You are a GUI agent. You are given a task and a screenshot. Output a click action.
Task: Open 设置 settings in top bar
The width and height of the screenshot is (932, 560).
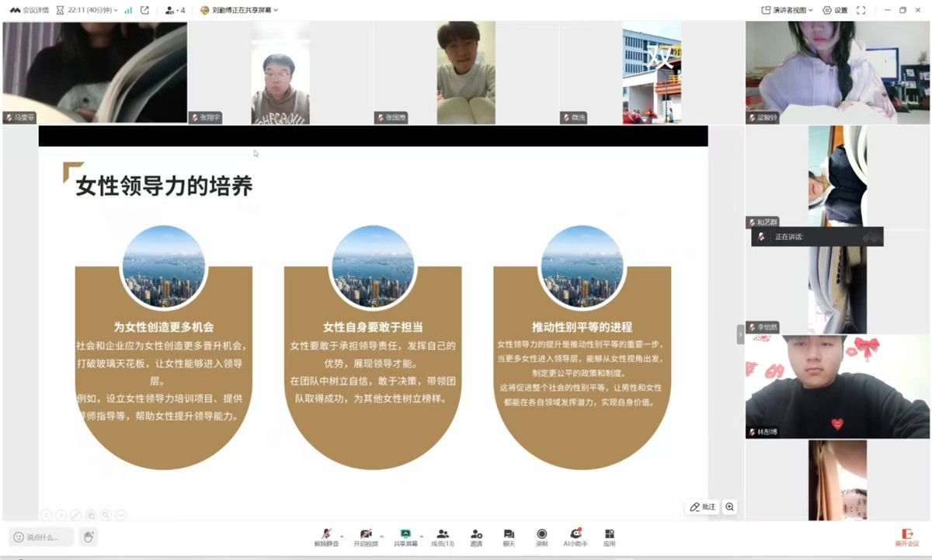coord(835,10)
